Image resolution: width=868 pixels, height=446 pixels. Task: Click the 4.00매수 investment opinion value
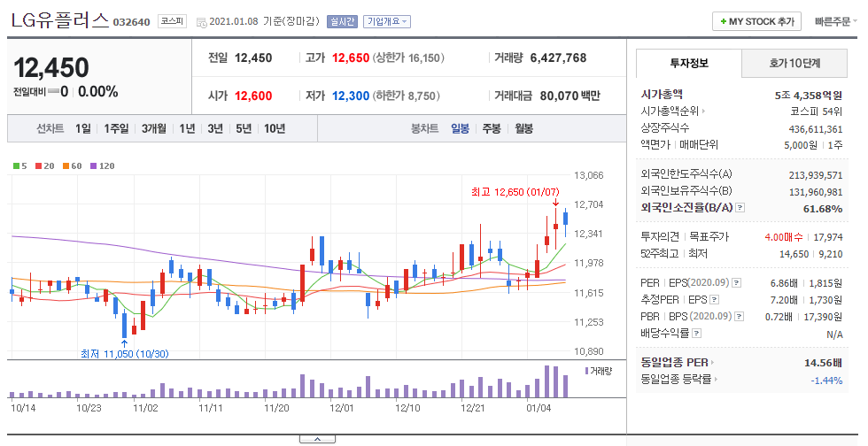(x=783, y=237)
